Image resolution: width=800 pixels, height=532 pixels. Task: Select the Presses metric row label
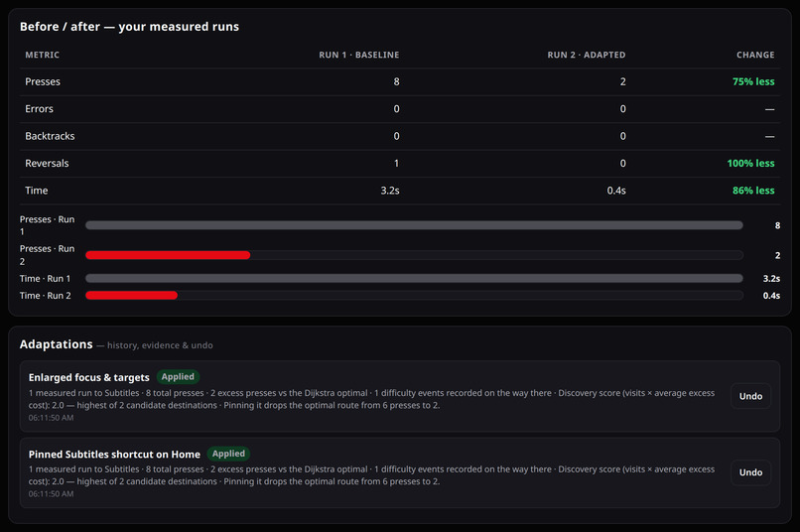coord(43,81)
